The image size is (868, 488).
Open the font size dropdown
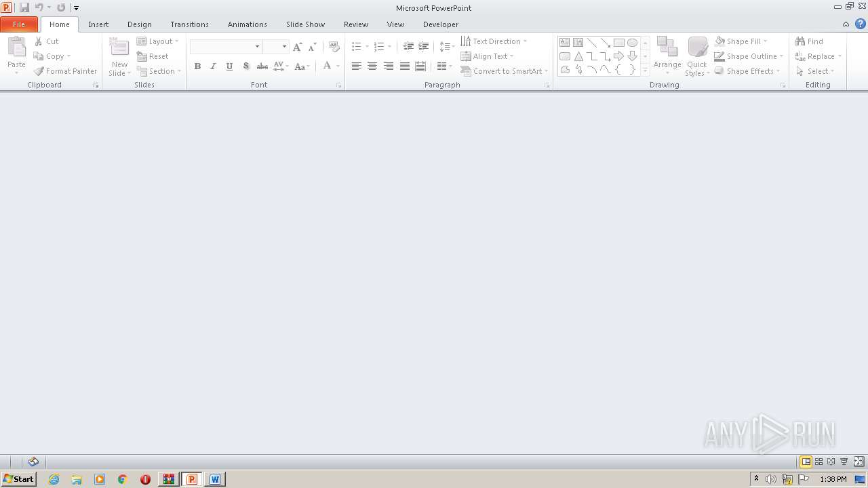tap(284, 47)
